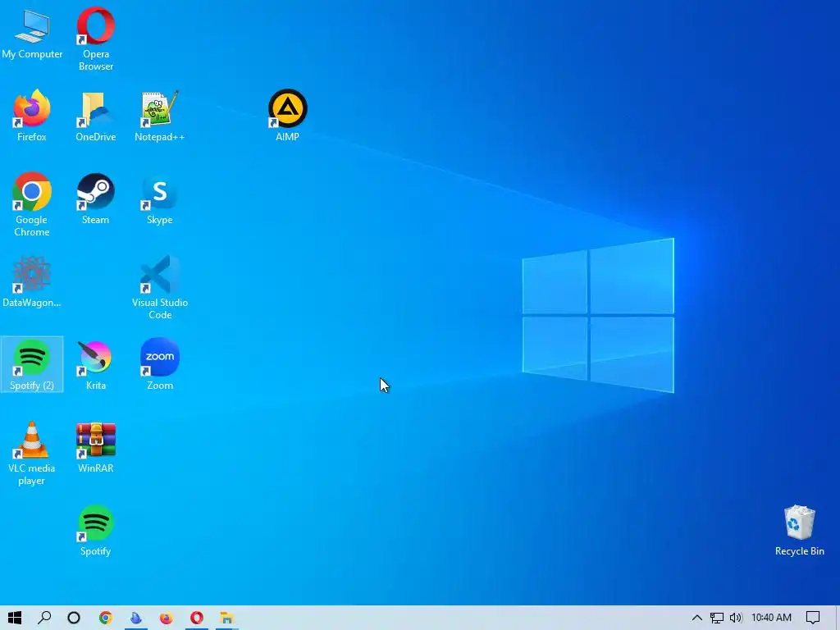Expand the hidden system tray icons
The height and width of the screenshot is (630, 840).
coord(697,618)
